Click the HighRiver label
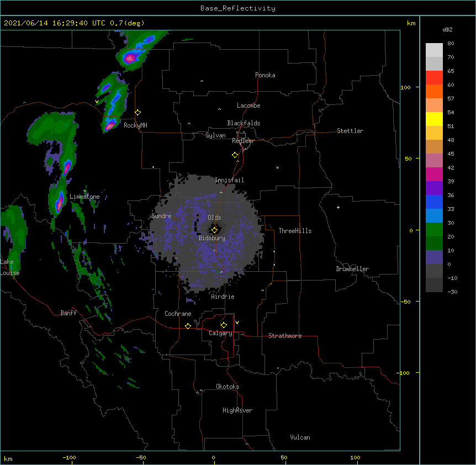 coord(237,410)
